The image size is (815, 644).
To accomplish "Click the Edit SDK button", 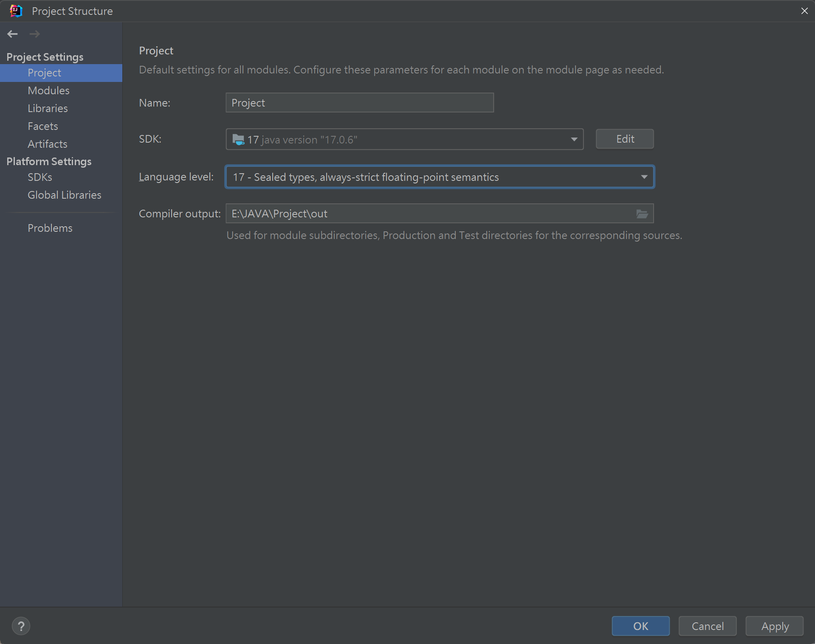I will [x=624, y=139].
